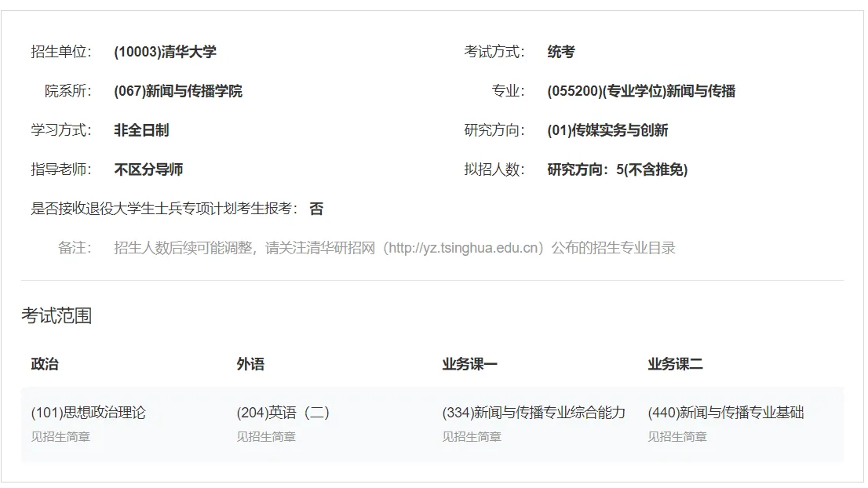Select the (055200)(专业学位)新闻与传播 major text
The image size is (868, 488).
click(641, 91)
